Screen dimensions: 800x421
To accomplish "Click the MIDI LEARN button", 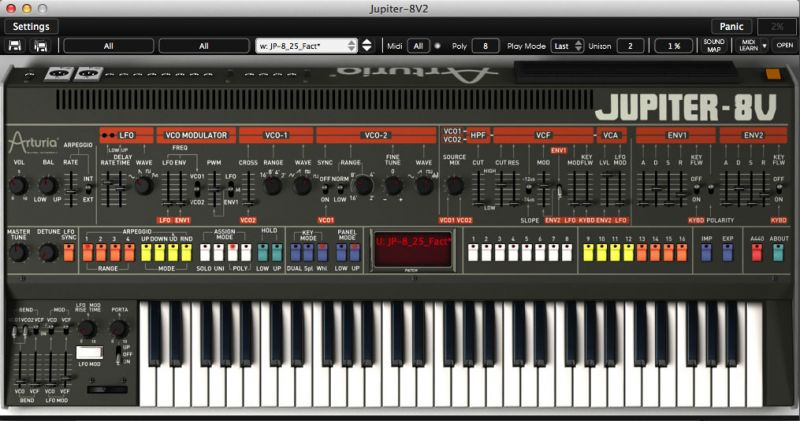I will pos(748,45).
